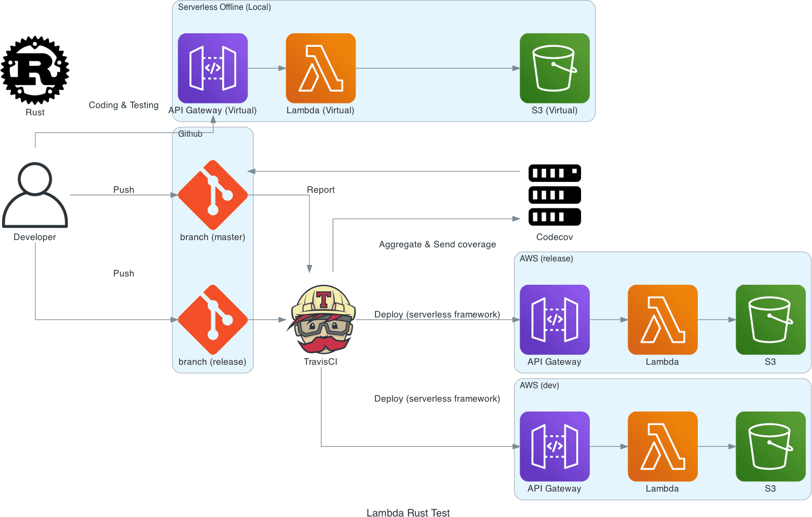
Task: Select the Developer person icon
Action: click(x=35, y=195)
